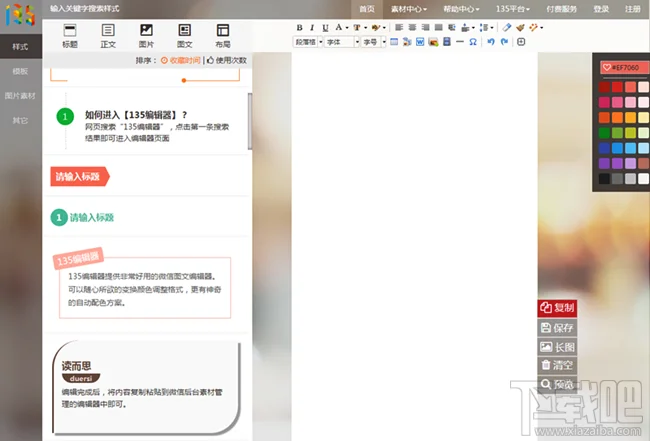Viewport: 650px width, 441px height.
Task: Switch to the 样式 sidebar tab
Action: coord(20,46)
